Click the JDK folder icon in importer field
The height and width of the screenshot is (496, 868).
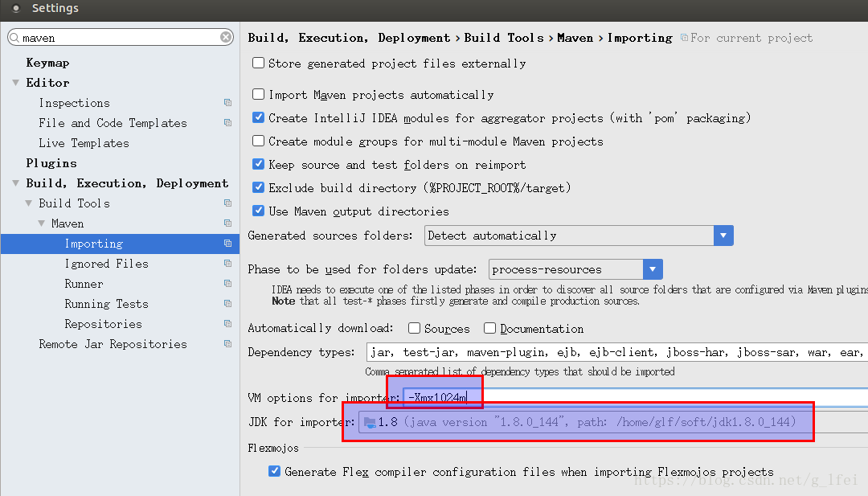370,423
